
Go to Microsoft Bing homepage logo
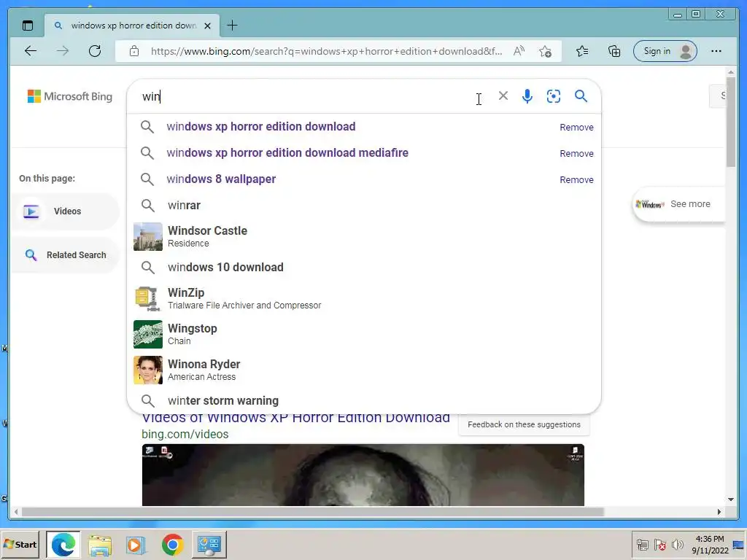click(x=70, y=96)
